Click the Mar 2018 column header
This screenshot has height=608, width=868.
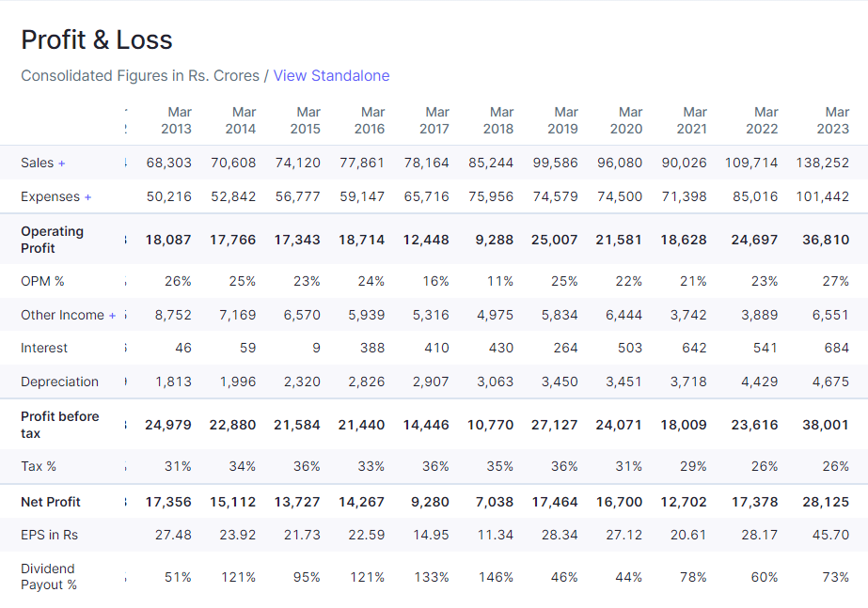498,120
